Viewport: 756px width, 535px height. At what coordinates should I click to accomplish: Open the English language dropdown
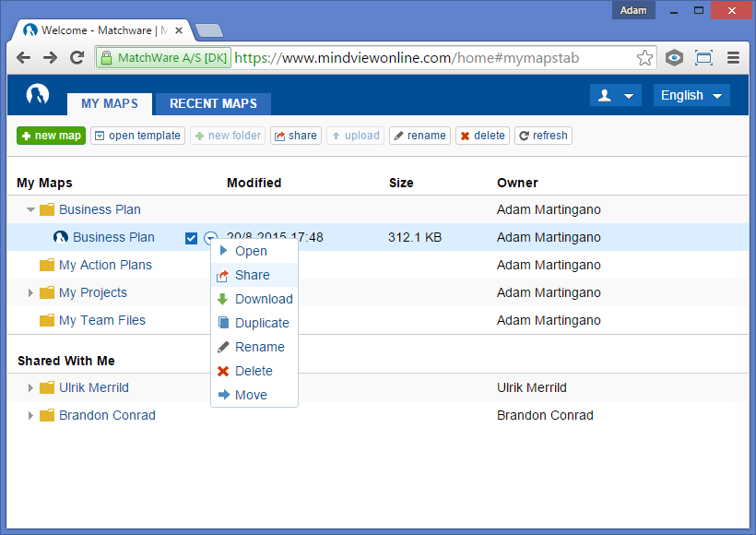691,95
